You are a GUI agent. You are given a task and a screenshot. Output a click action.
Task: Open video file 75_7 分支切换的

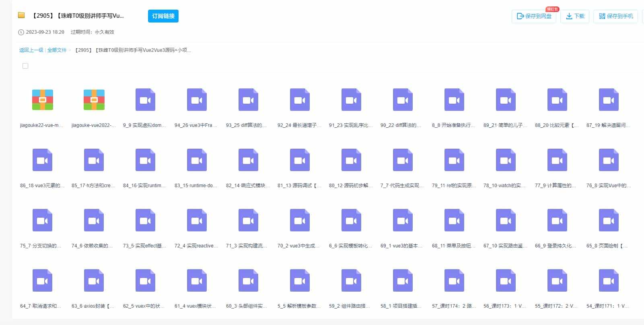43,220
